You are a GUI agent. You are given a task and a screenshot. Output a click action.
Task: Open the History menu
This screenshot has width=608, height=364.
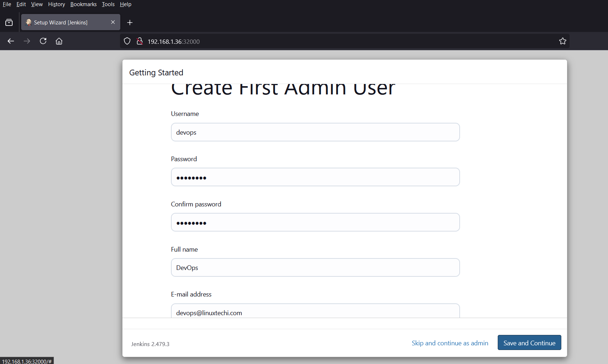tap(56, 4)
